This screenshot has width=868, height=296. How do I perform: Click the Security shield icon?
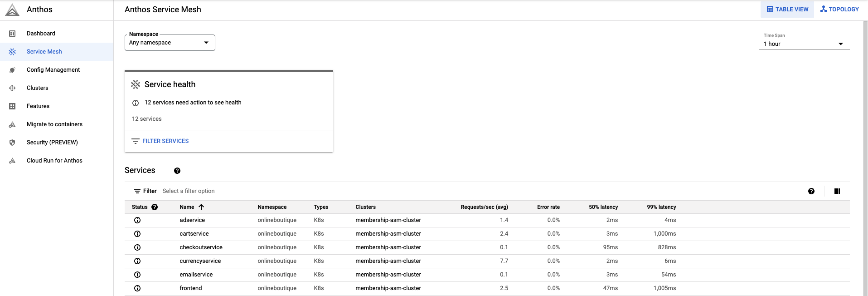click(x=12, y=143)
